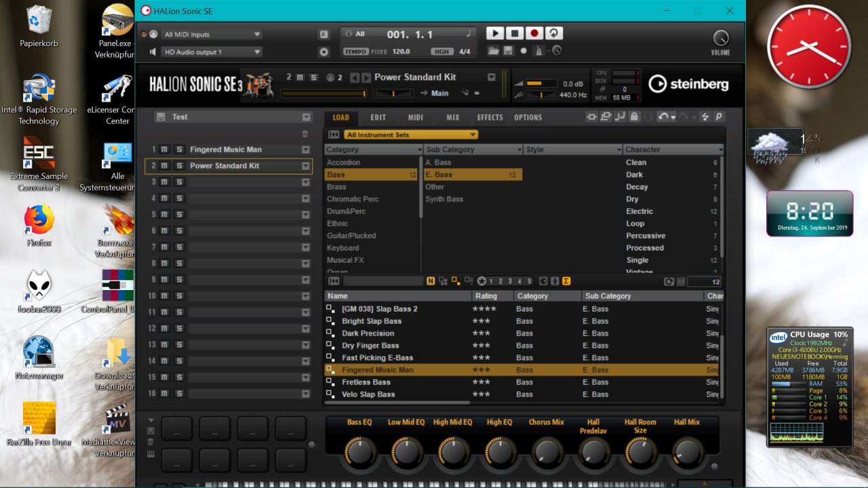Open the OPTIONS tab
The width and height of the screenshot is (868, 488).
tap(528, 117)
